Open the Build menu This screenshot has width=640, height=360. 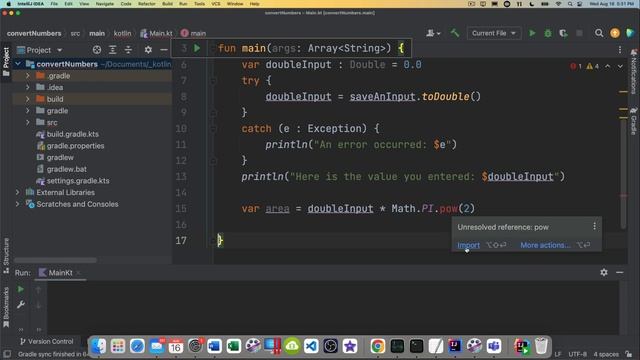coord(167,4)
